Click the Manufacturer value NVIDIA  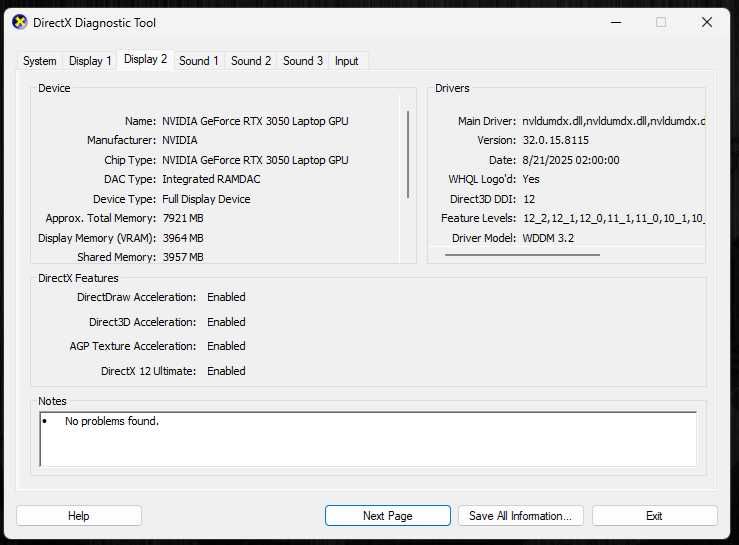click(x=180, y=140)
